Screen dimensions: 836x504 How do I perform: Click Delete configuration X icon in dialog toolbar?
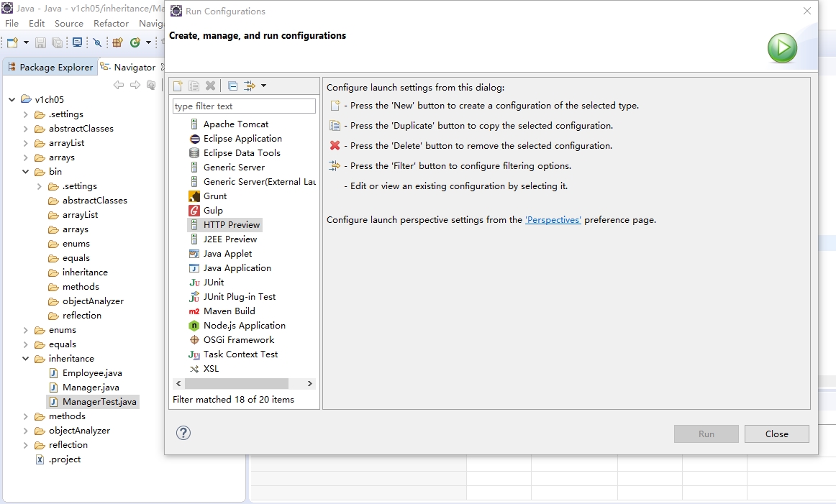point(211,86)
